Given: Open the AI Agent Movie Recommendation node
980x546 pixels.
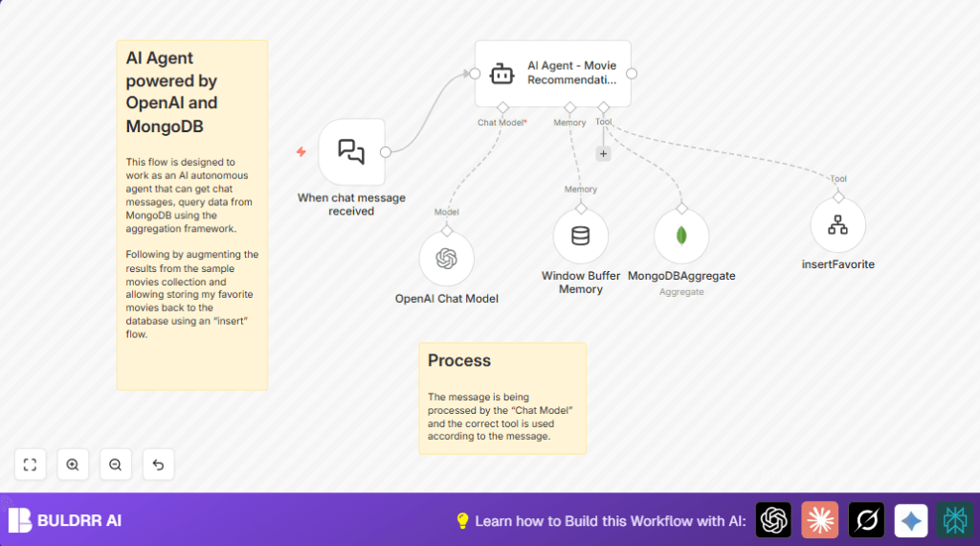Looking at the screenshot, I should point(552,74).
